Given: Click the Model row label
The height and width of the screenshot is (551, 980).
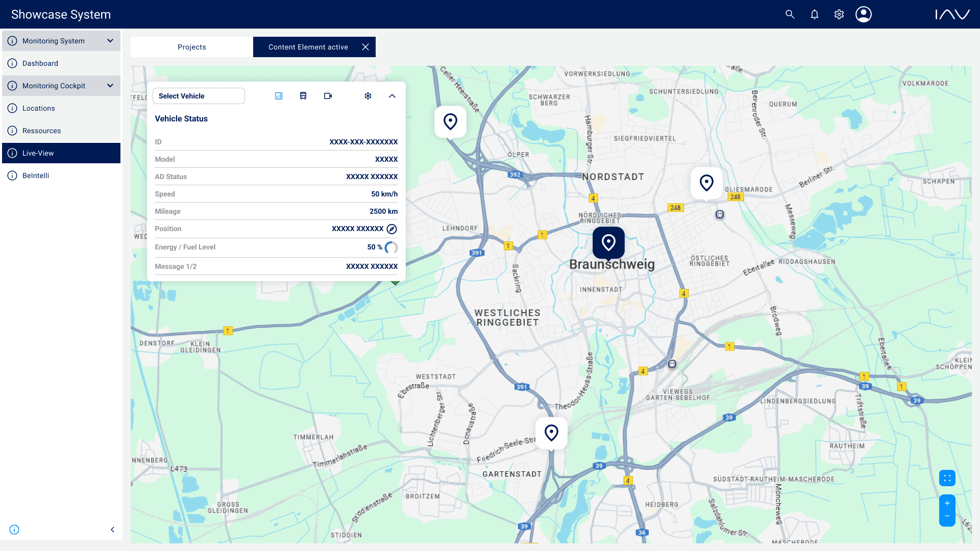Looking at the screenshot, I should [x=165, y=159].
